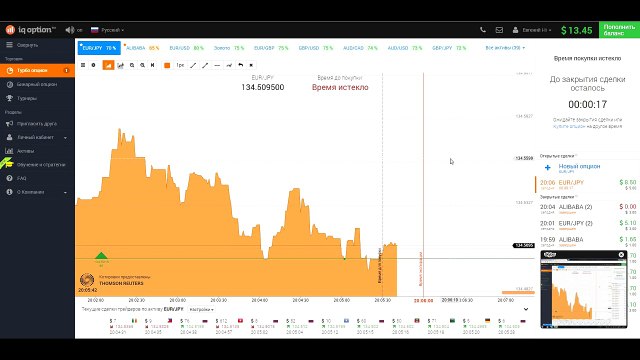
Task: Toggle the sound speaker icon
Action: click(x=70, y=30)
